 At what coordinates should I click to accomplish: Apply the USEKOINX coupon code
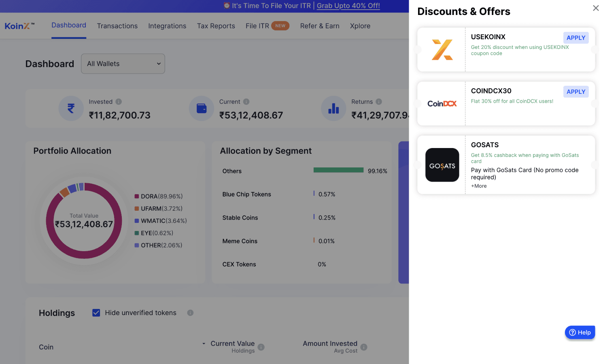576,38
